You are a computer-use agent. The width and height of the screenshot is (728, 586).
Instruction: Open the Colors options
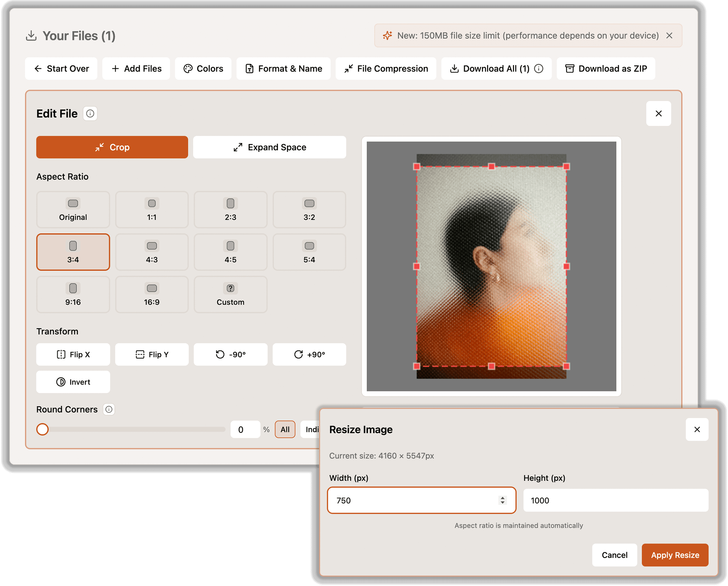point(203,68)
